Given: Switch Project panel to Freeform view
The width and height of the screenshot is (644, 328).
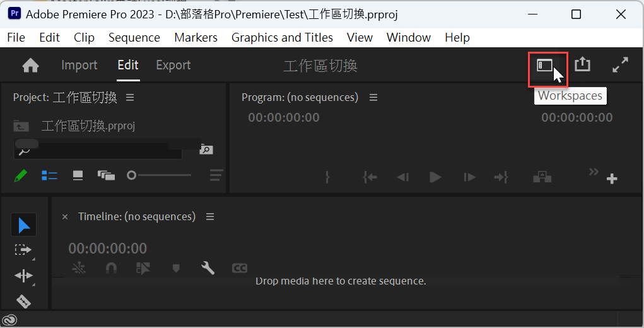Looking at the screenshot, I should click(x=106, y=176).
